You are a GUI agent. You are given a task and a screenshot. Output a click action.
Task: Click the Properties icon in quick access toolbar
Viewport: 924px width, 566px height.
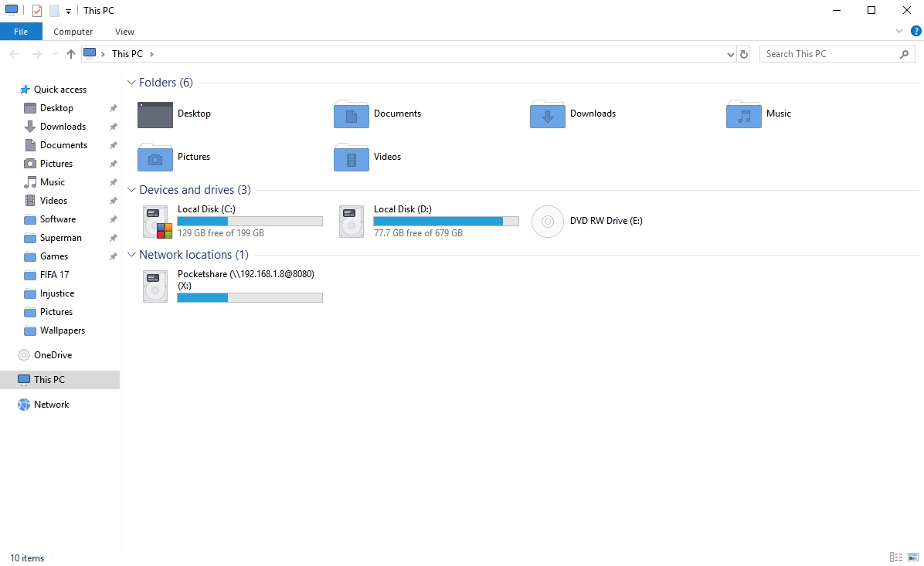tap(36, 11)
